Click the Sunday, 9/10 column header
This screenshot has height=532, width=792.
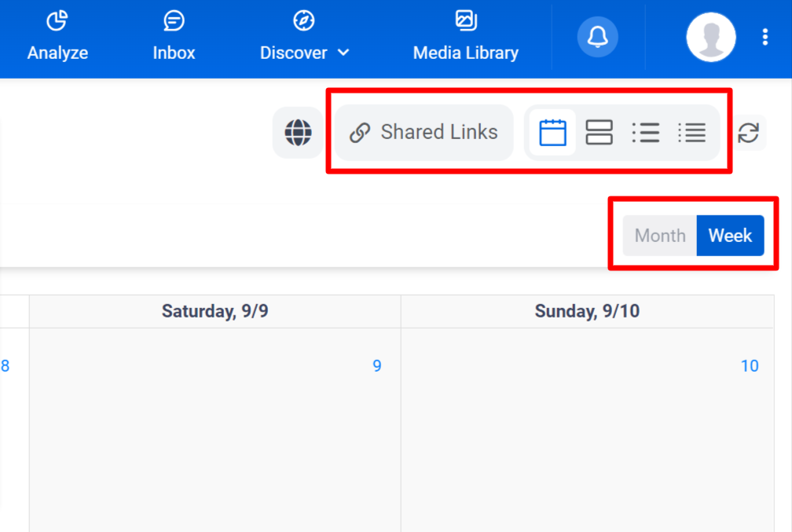[x=587, y=311]
